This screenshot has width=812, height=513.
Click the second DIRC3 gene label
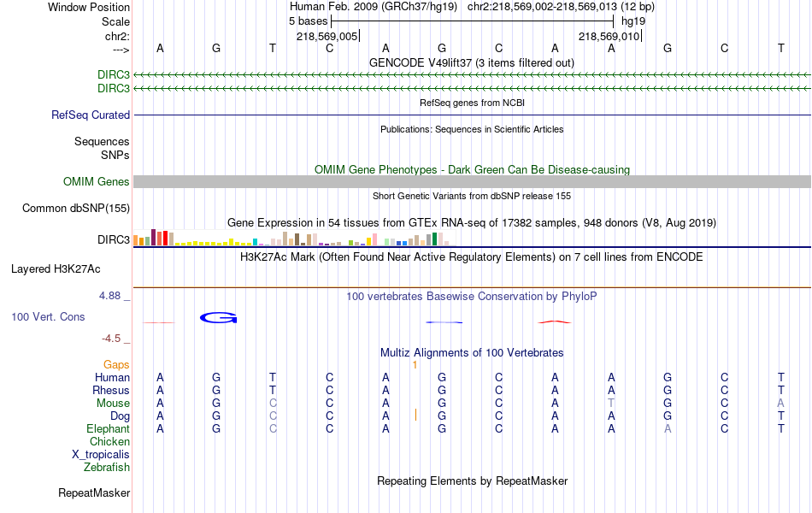(114, 89)
